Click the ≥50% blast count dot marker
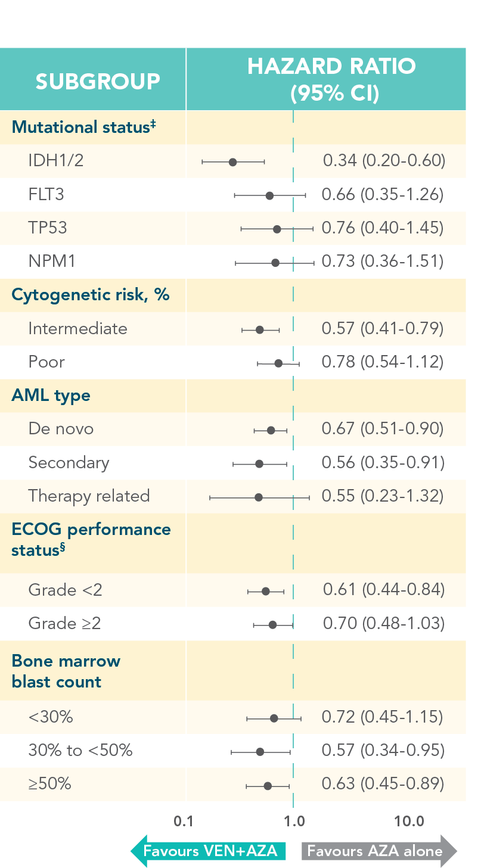The image size is (484, 868). [x=268, y=786]
